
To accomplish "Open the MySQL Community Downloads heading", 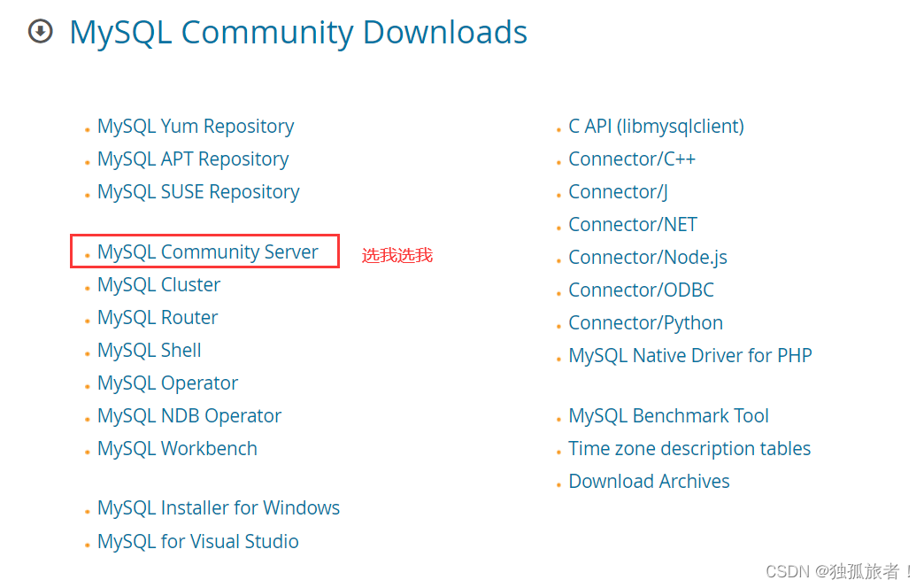I will 298,33.
